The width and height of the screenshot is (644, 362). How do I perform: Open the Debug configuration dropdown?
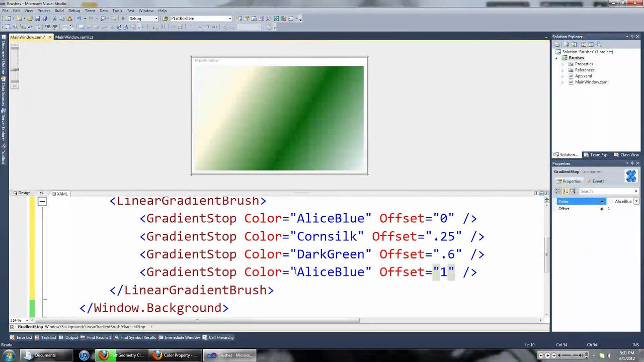point(156,19)
